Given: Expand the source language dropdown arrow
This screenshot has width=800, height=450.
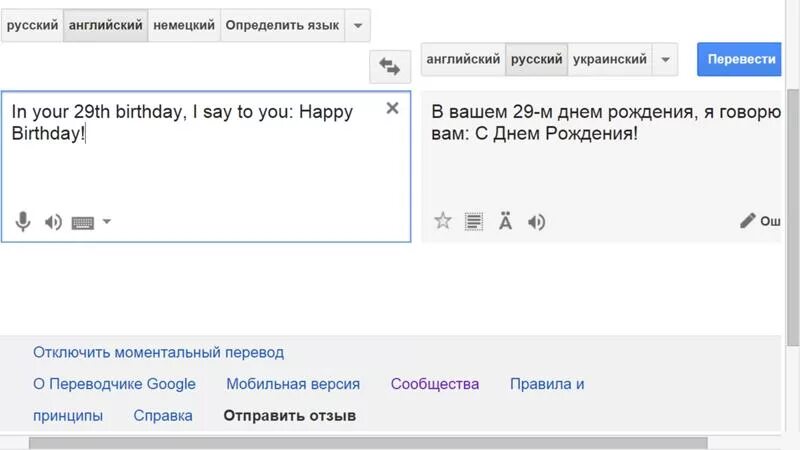Looking at the screenshot, I should (x=357, y=25).
